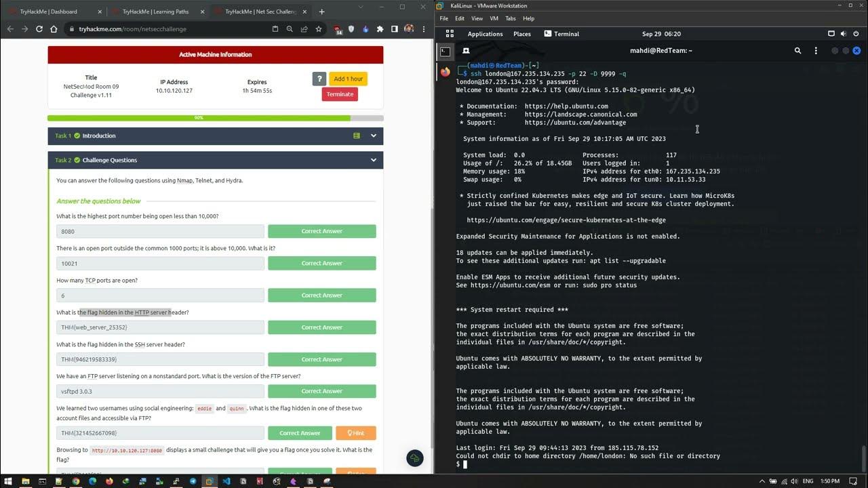Click Kali screen display icon in top bar
This screenshot has width=868, height=488.
click(831, 34)
